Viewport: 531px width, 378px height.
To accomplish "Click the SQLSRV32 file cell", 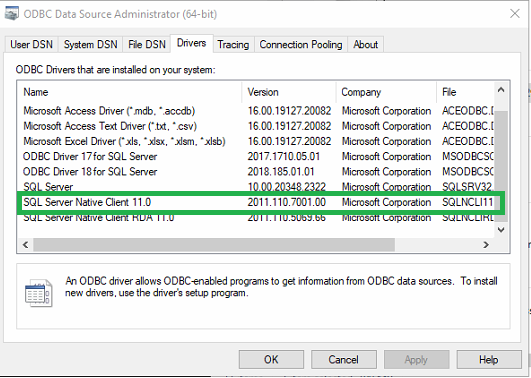I will pos(467,187).
